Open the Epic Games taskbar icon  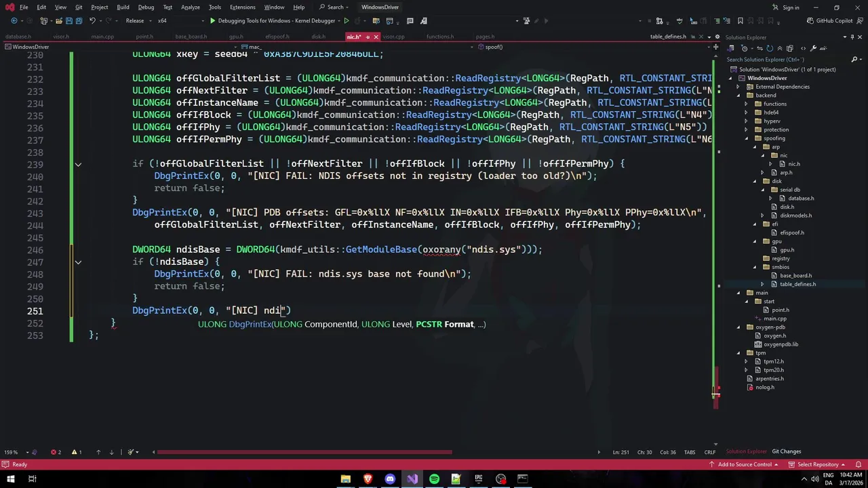(x=479, y=479)
